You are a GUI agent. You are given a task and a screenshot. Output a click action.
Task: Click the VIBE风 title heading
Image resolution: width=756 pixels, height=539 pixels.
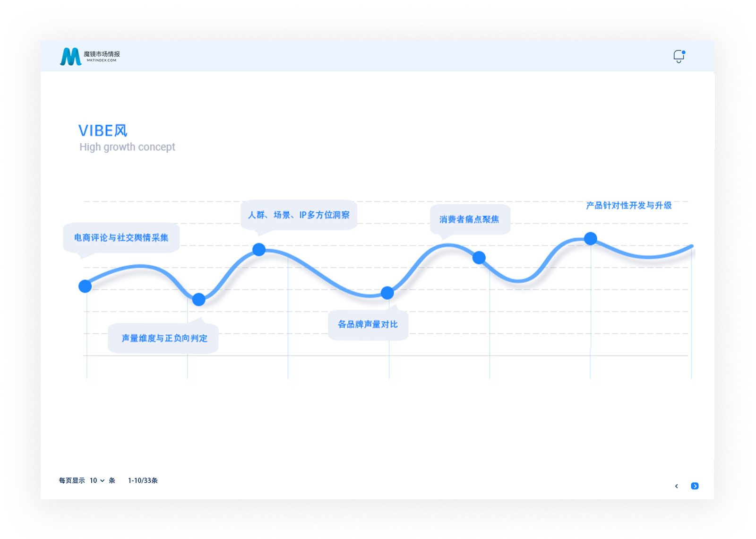[x=103, y=130]
